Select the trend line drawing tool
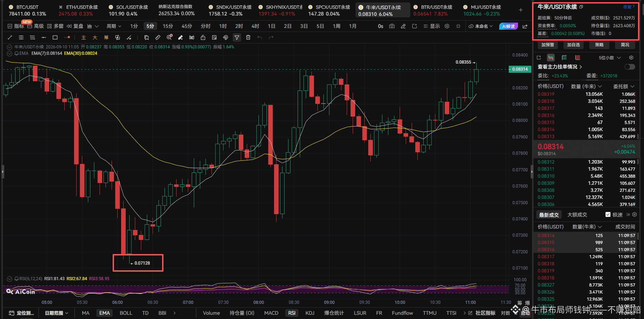Image resolution: width=644 pixels, height=319 pixels. (10, 37)
